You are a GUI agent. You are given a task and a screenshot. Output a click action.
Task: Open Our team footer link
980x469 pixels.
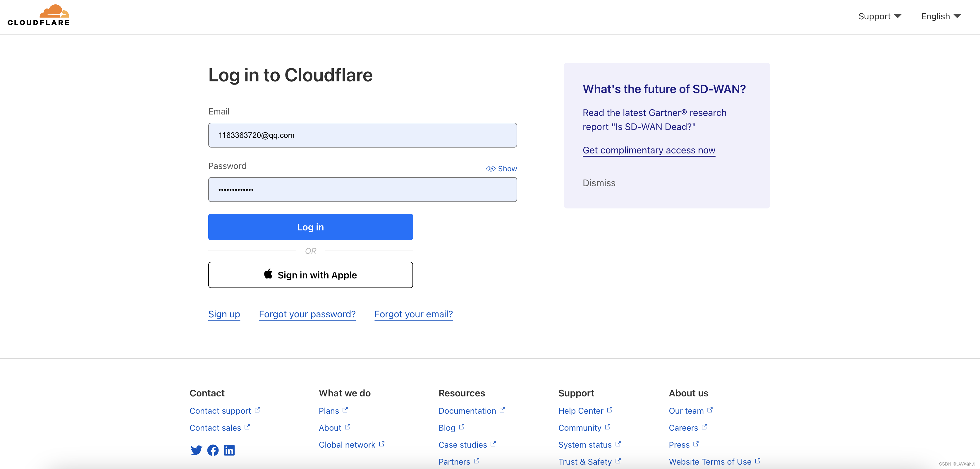pyautogui.click(x=690, y=411)
